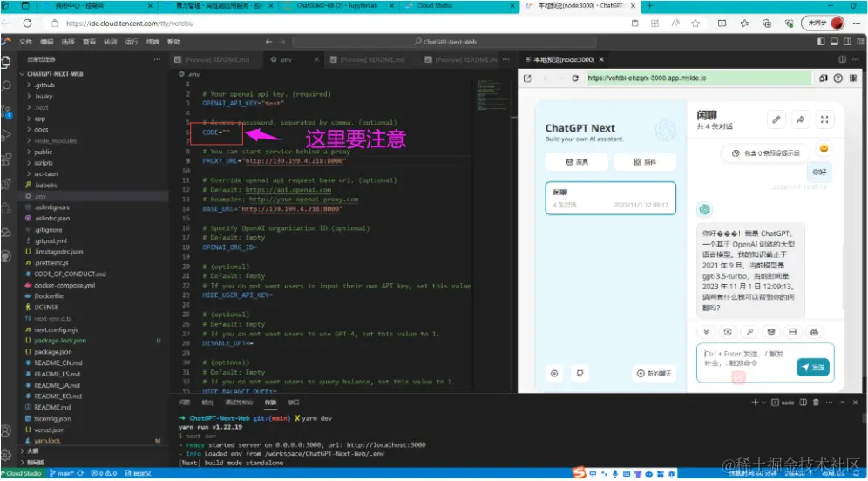Click the 插件 button in ChatGPT Next
Screen dimensions: 868x481
(x=644, y=161)
